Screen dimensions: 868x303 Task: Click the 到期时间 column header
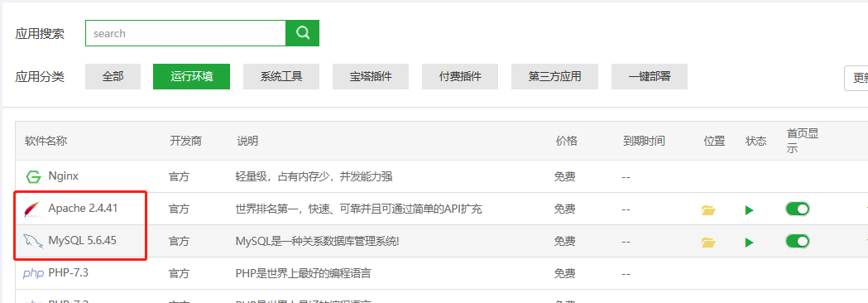pyautogui.click(x=644, y=141)
